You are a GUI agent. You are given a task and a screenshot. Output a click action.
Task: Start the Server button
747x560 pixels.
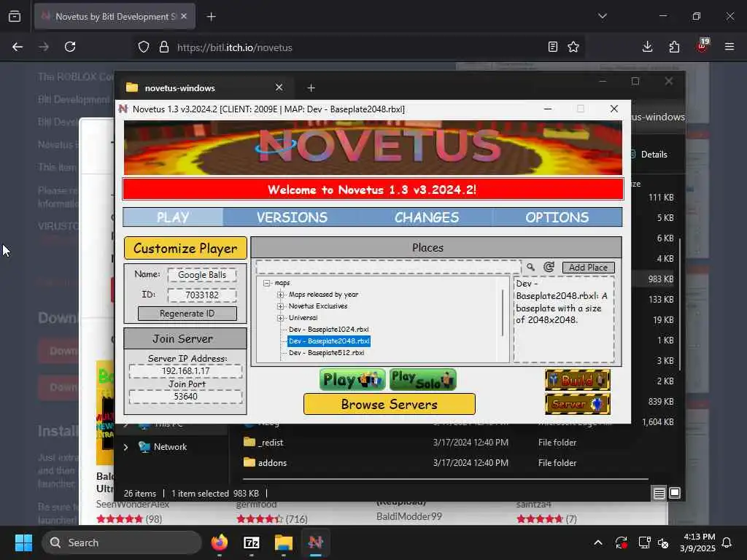(x=578, y=404)
